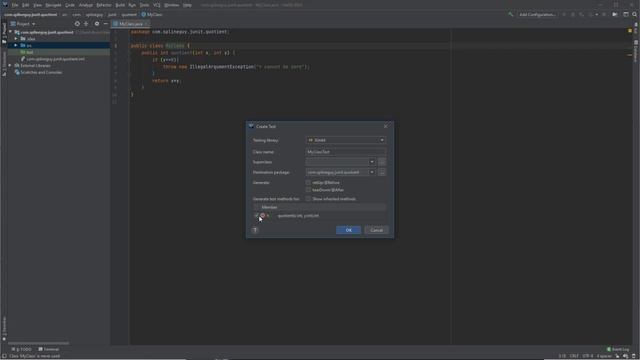640x360 pixels.
Task: Click the Build hammer icon
Action: pos(510,14)
